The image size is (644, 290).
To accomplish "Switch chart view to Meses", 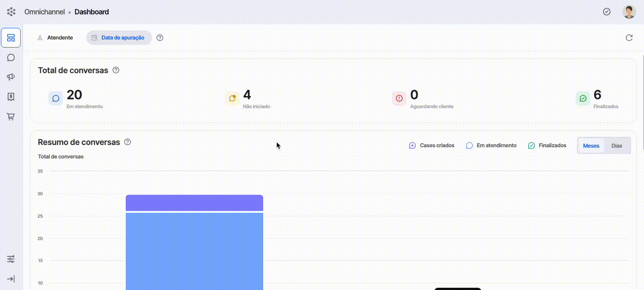I will [591, 146].
